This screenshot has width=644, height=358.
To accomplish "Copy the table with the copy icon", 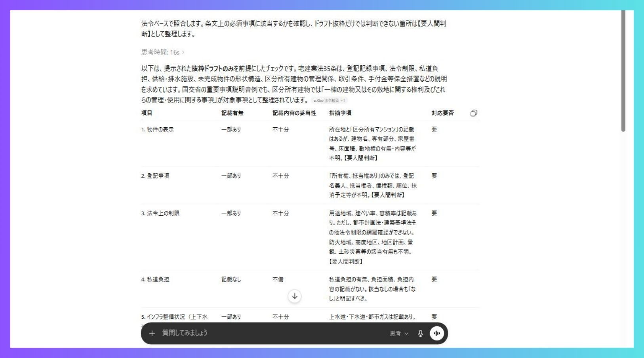I will pyautogui.click(x=474, y=113).
